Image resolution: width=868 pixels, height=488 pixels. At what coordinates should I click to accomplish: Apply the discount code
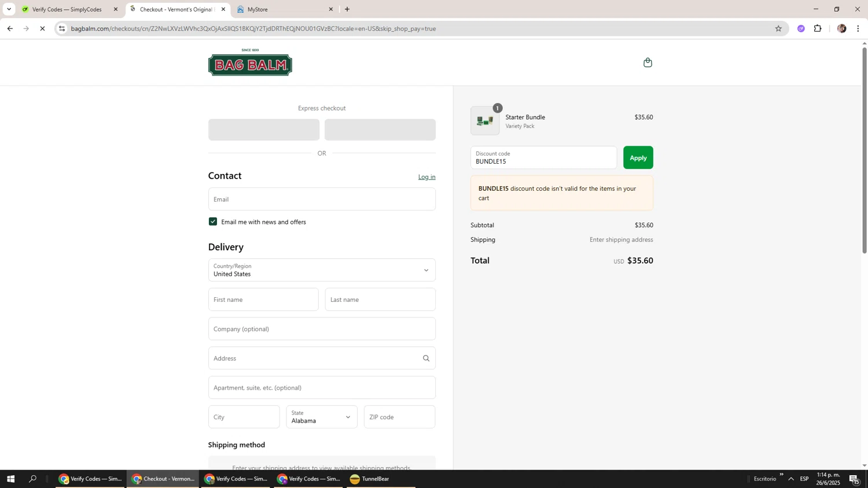[638, 158]
